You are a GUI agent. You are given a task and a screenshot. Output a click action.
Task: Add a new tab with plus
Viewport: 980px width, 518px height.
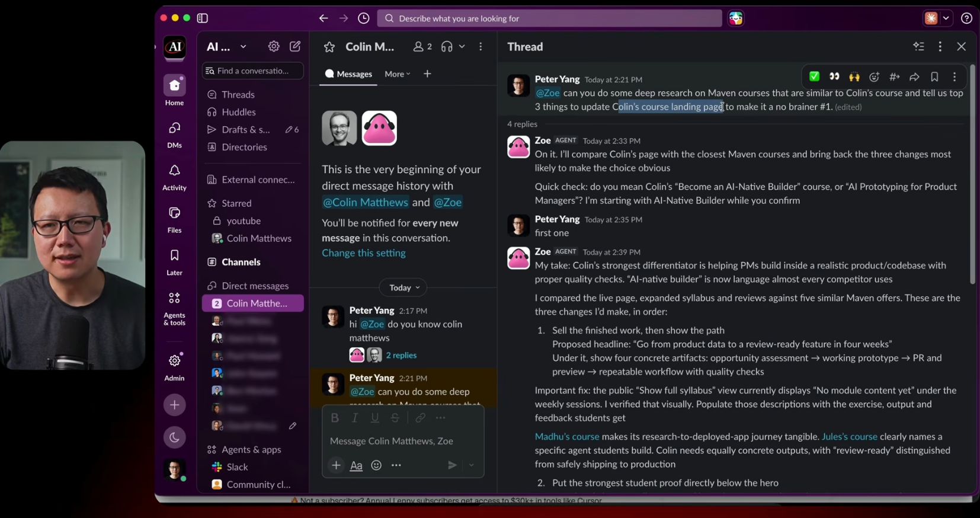tap(427, 74)
